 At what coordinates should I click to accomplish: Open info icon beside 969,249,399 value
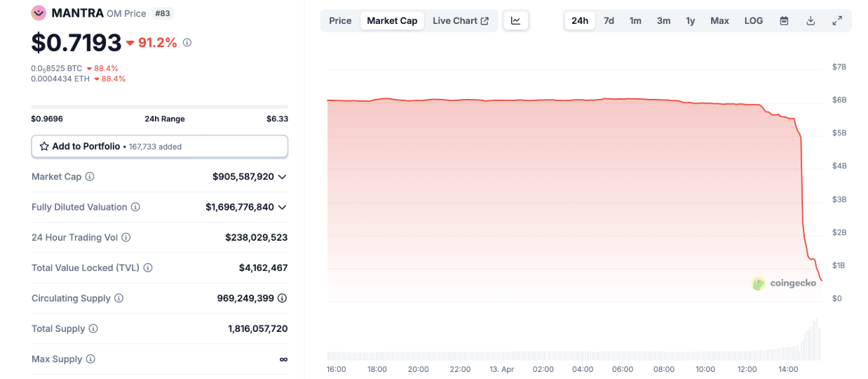point(283,298)
